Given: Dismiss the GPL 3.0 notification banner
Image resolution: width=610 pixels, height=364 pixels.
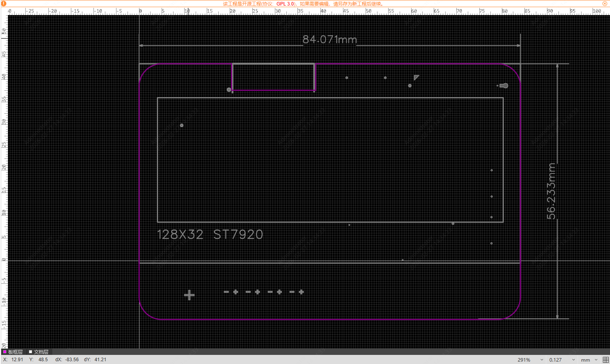Looking at the screenshot, I should (x=605, y=4).
